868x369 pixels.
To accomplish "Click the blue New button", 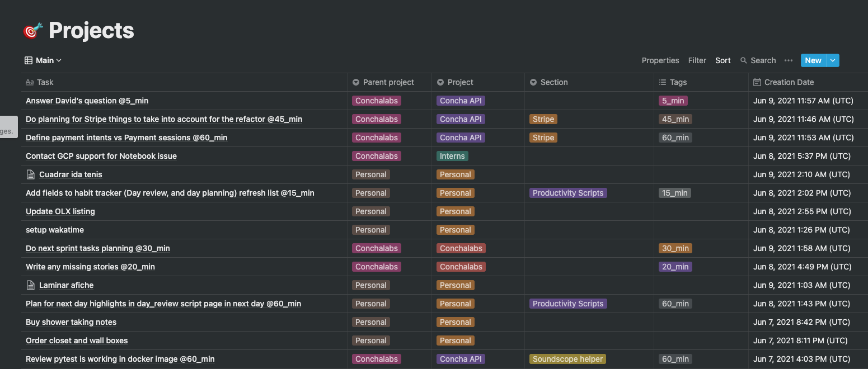I will [x=813, y=60].
